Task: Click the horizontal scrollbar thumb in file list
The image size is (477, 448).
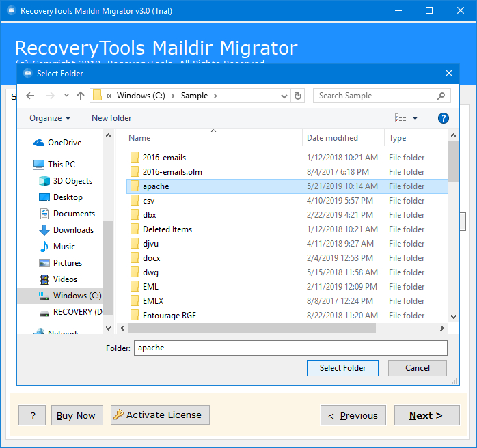Action: (x=252, y=328)
